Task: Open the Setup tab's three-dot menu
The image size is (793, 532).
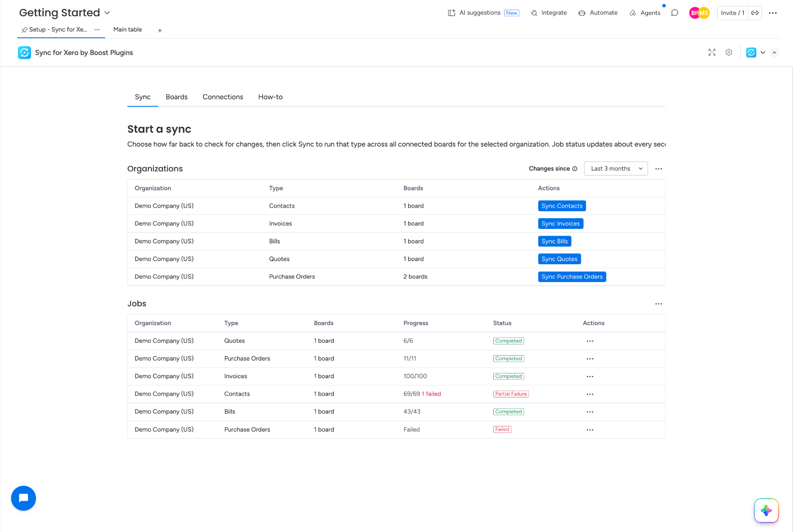Action: [x=97, y=29]
